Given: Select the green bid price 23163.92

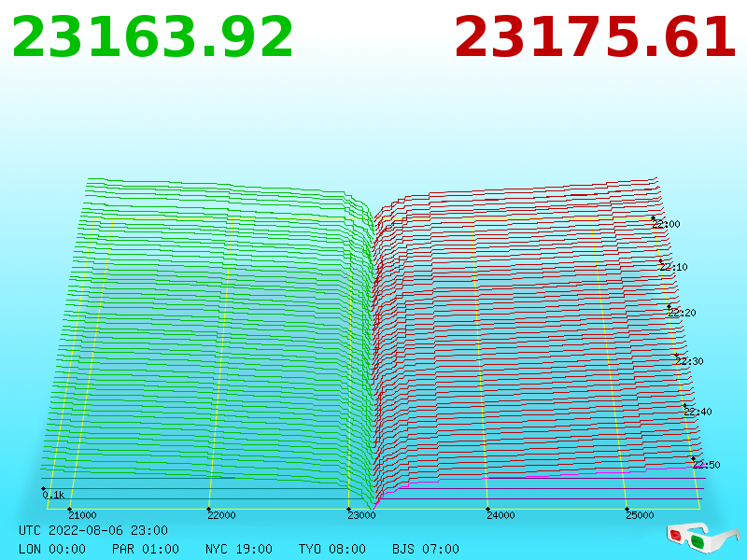Looking at the screenshot, I should [152, 37].
